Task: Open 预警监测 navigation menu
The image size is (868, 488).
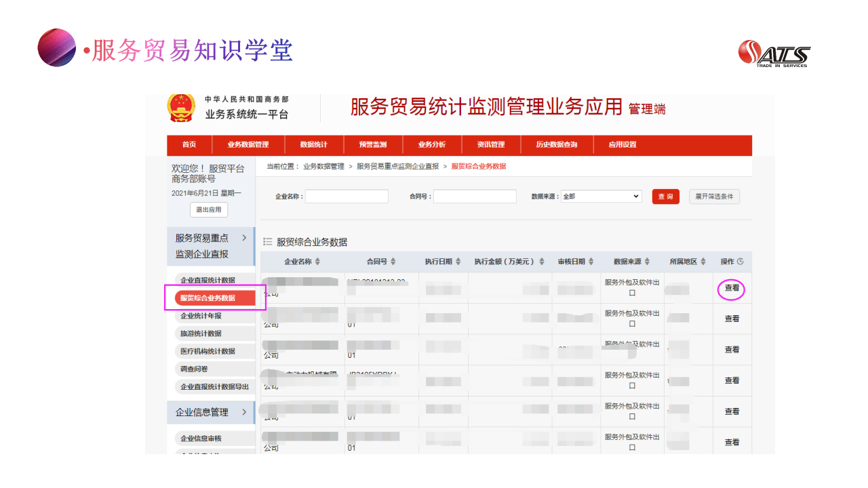Action: pos(373,145)
